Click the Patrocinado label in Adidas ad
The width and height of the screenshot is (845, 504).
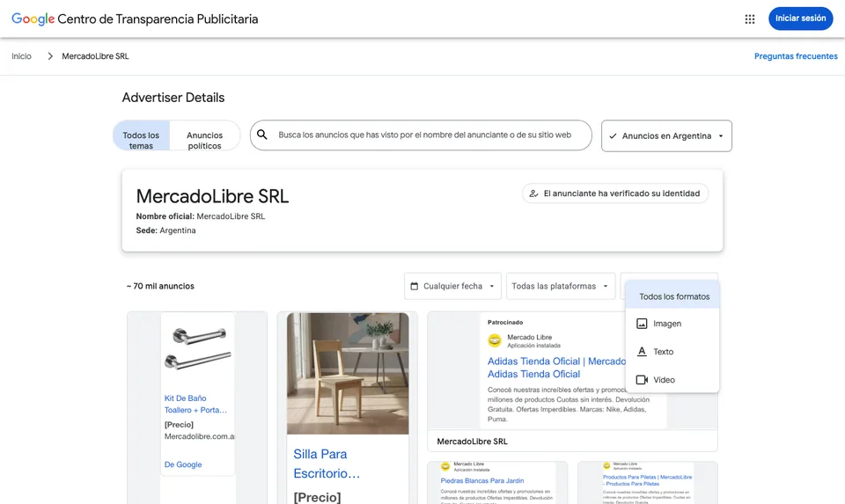click(505, 322)
